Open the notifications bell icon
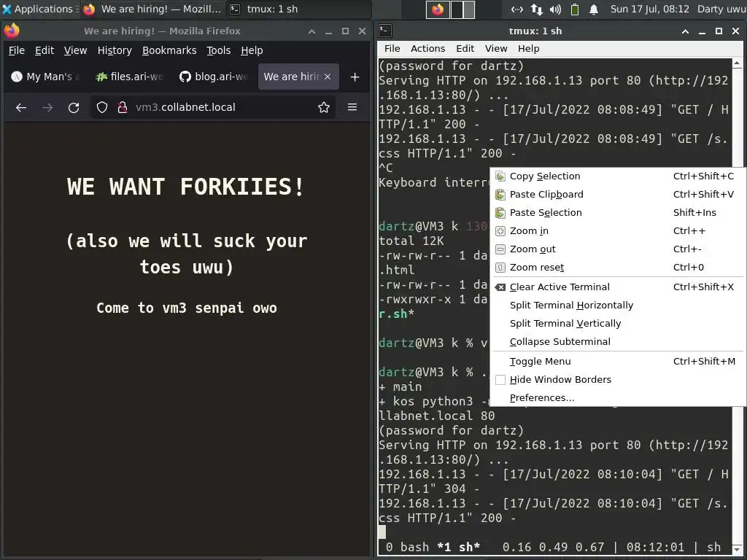 click(x=594, y=9)
